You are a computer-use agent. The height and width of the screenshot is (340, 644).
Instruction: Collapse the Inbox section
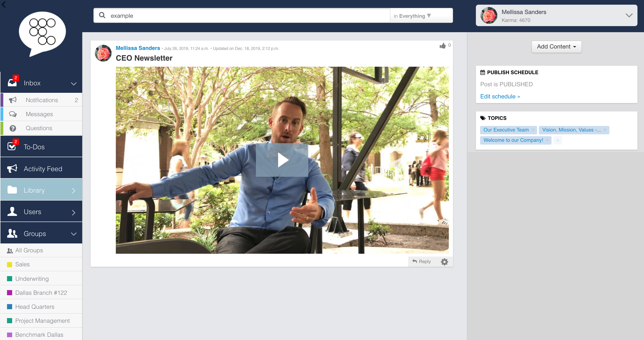coord(74,83)
